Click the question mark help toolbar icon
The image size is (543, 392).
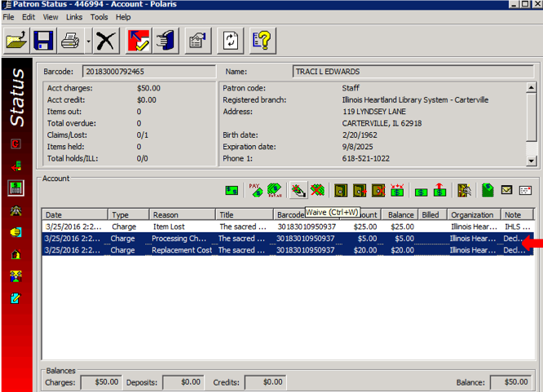tap(263, 41)
